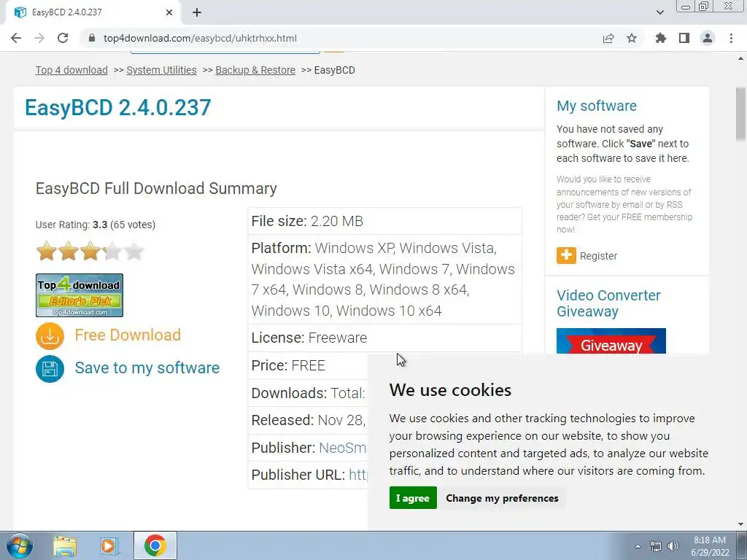Click the volume speaker tray icon

pyautogui.click(x=673, y=546)
